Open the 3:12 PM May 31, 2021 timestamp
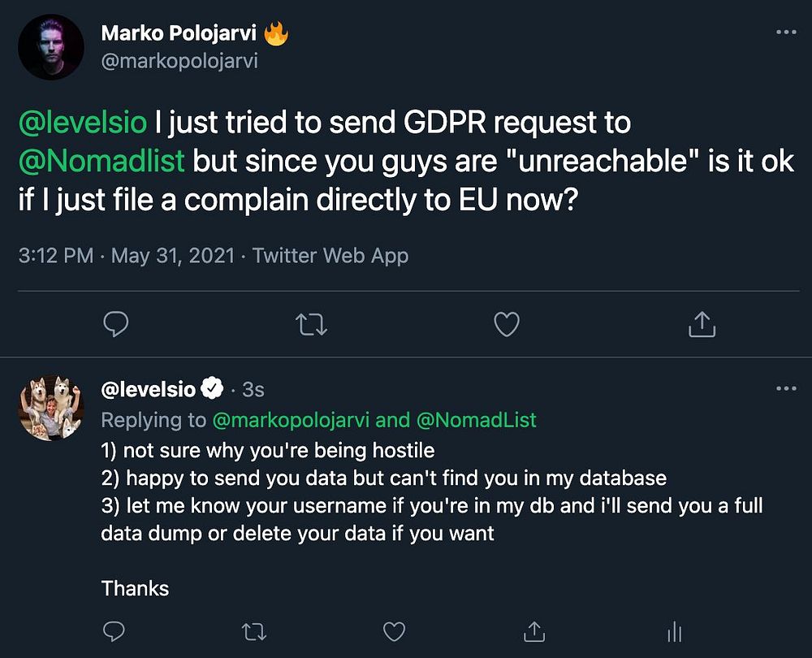The image size is (812, 658). point(126,256)
